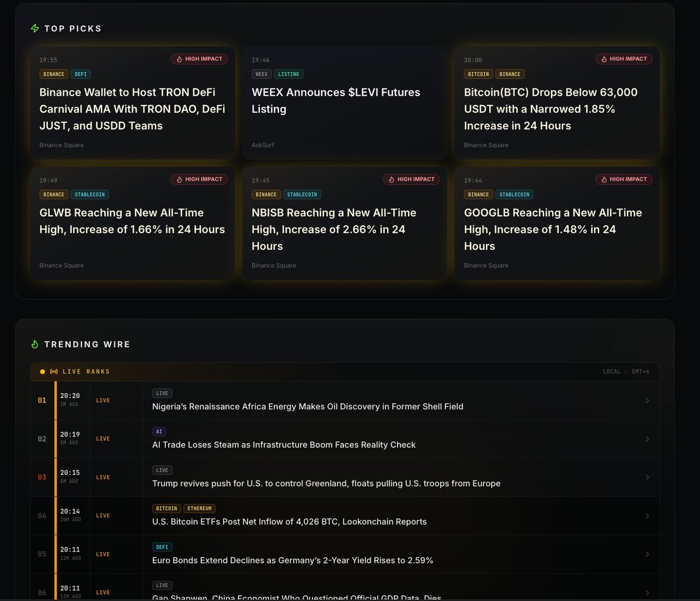This screenshot has height=601, width=700.
Task: Select STABLECOIN tag on GLWB card
Action: [x=90, y=194]
